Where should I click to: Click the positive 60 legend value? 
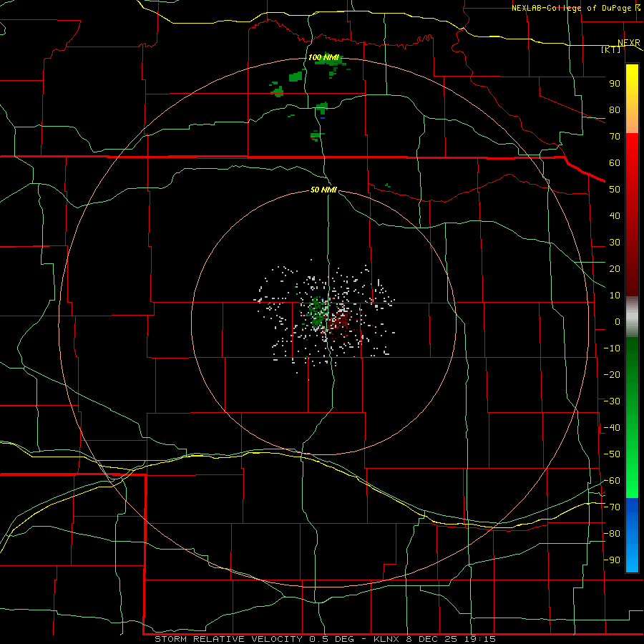(x=615, y=163)
